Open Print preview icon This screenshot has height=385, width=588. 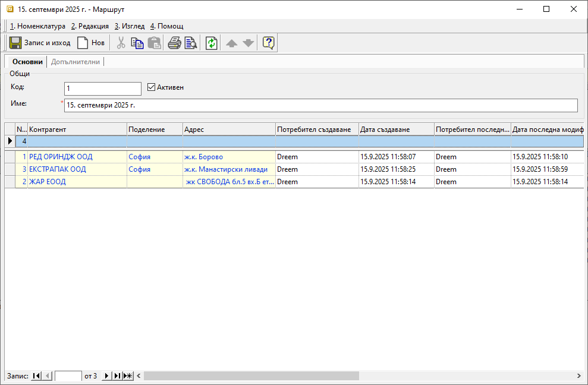(191, 43)
